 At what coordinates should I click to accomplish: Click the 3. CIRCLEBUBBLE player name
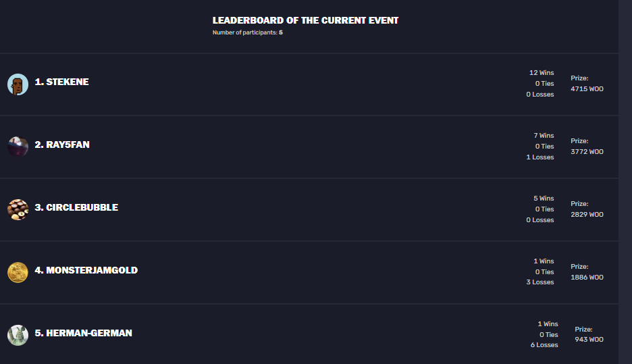click(76, 207)
